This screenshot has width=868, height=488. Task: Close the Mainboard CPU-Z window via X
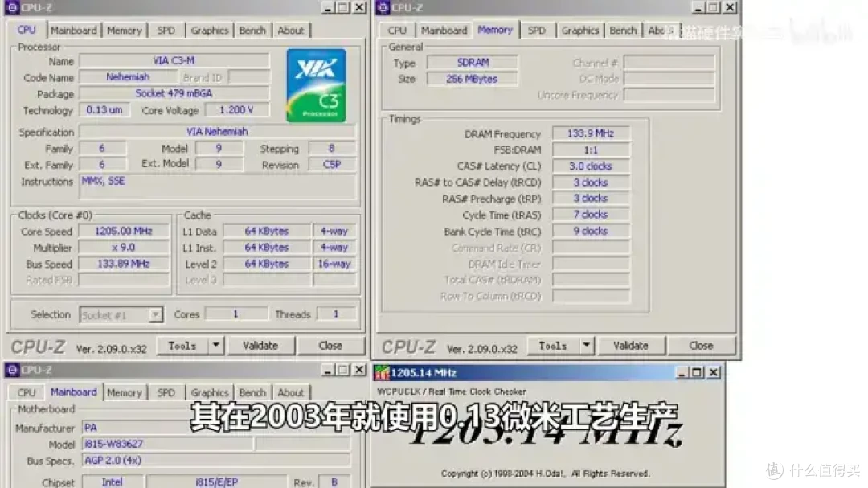359,370
